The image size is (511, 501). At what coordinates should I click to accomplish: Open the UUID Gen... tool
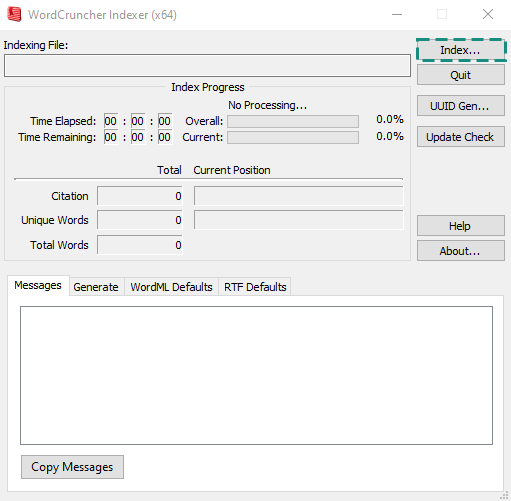tap(461, 106)
